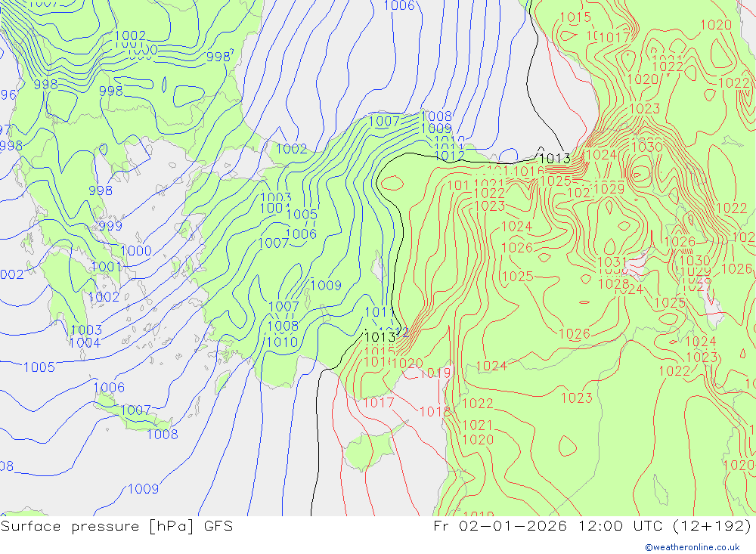The image size is (756, 554).
Task: Select the red 1019 isobar label
Action: click(435, 373)
